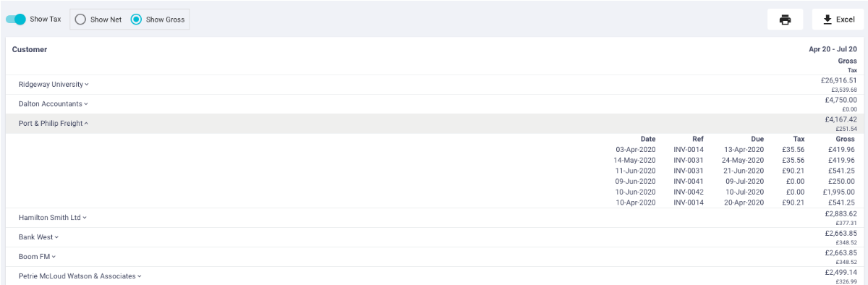
Task: Expand the Dalton Accountants row
Action: pos(54,104)
